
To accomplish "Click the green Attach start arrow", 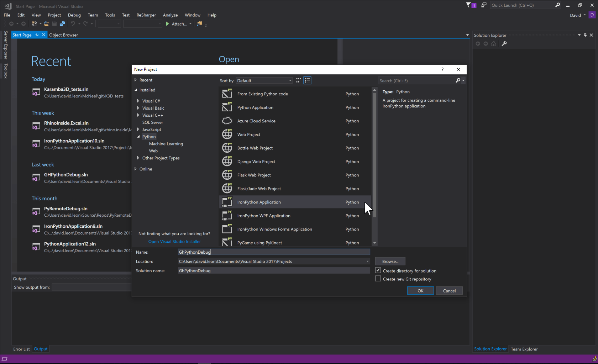I will click(x=167, y=24).
